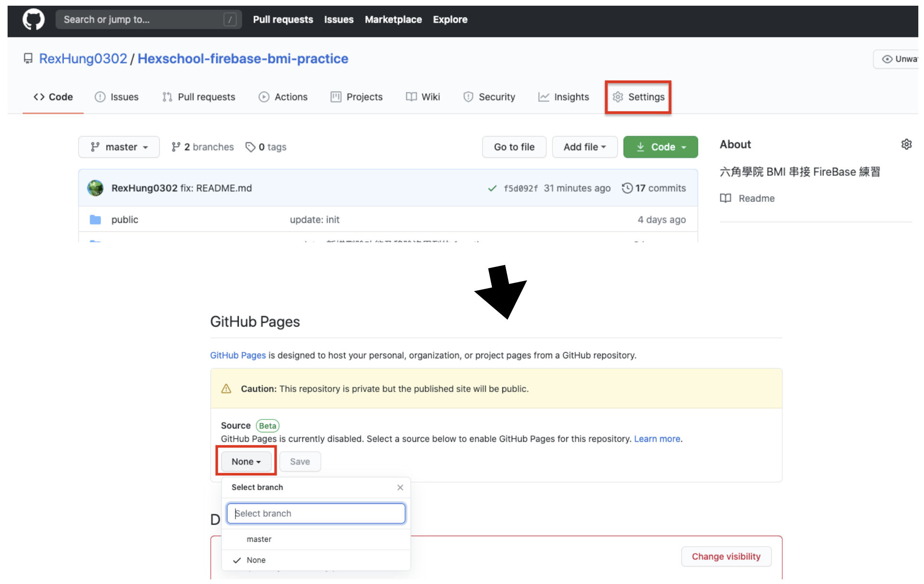
Task: Expand the Add file dropdown
Action: click(x=584, y=147)
